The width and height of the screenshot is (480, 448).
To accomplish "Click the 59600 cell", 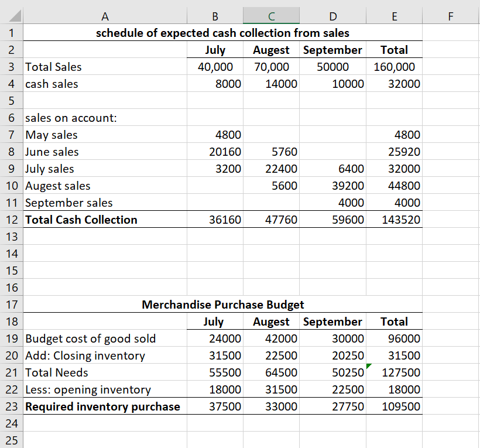I will pyautogui.click(x=332, y=220).
